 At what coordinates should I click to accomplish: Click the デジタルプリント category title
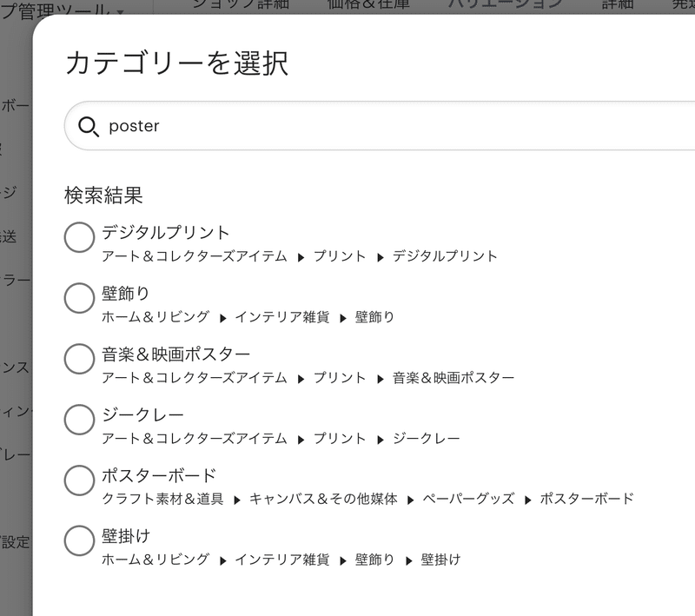pos(165,232)
